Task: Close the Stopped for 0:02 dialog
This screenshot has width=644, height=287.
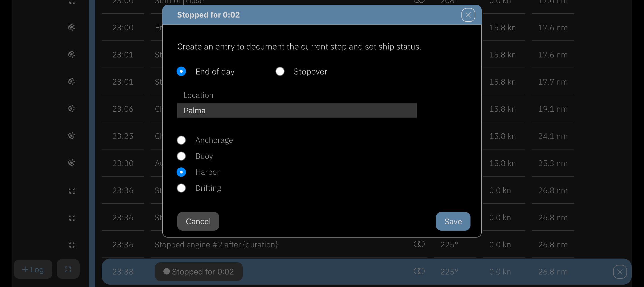Action: point(468,15)
